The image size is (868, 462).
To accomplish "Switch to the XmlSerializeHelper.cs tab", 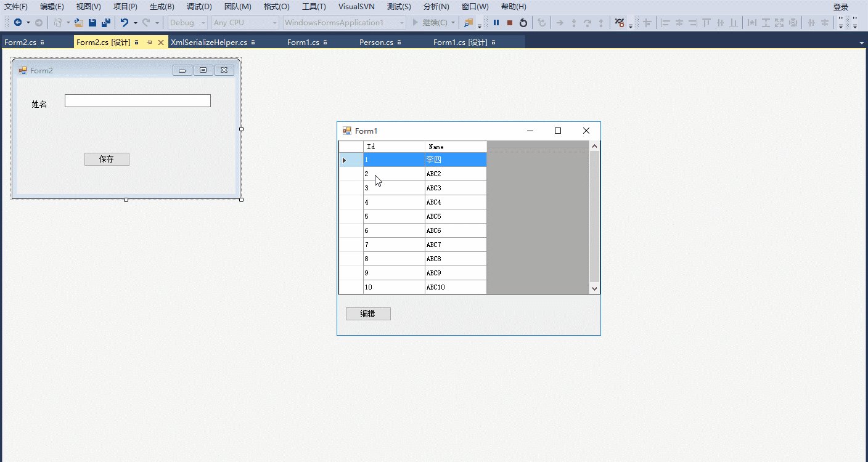I will click(209, 43).
